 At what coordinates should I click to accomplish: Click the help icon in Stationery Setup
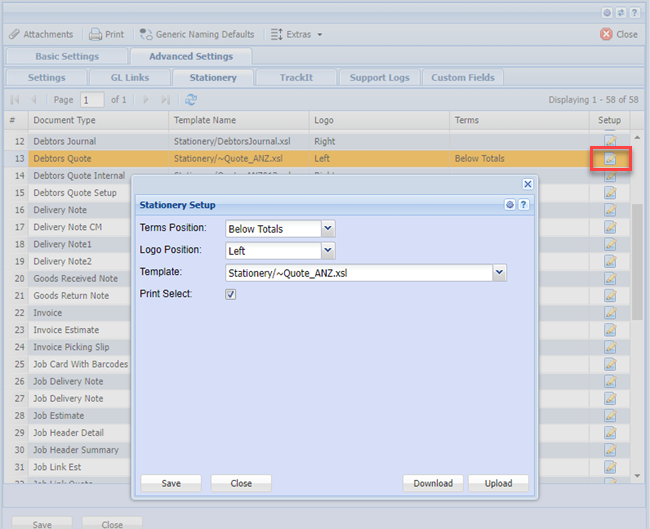(524, 204)
